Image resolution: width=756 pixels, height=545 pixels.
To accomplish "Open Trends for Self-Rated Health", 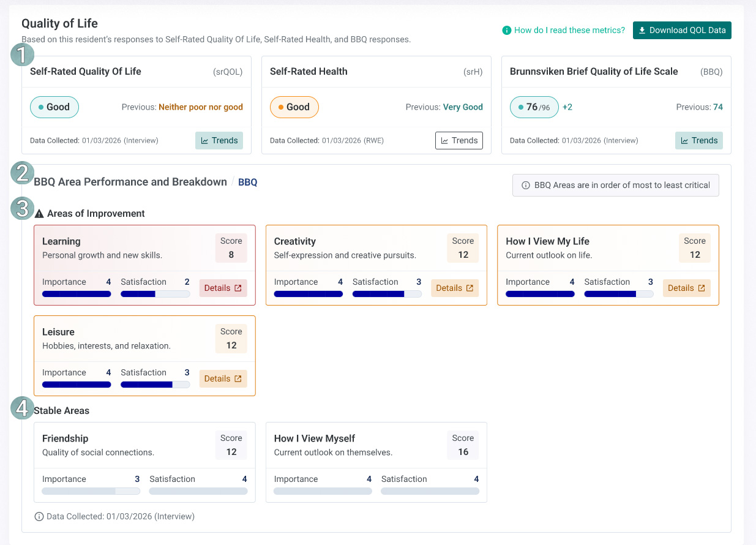I will tap(459, 140).
